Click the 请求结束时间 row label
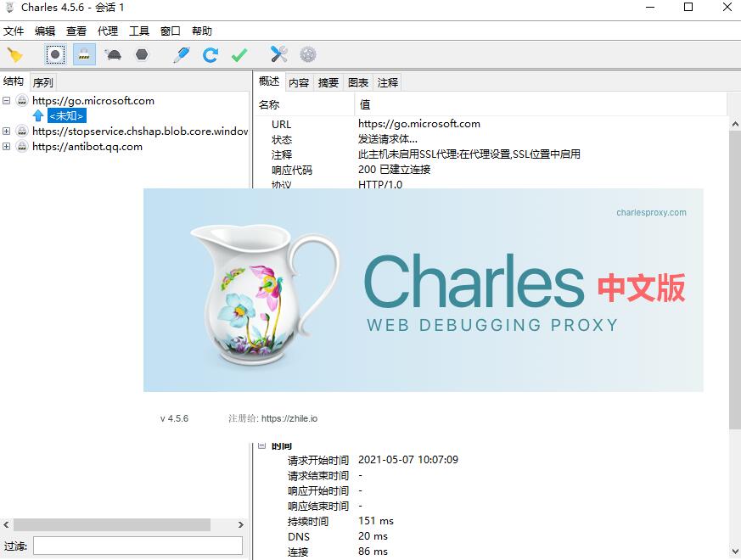The height and width of the screenshot is (560, 741). (x=318, y=476)
